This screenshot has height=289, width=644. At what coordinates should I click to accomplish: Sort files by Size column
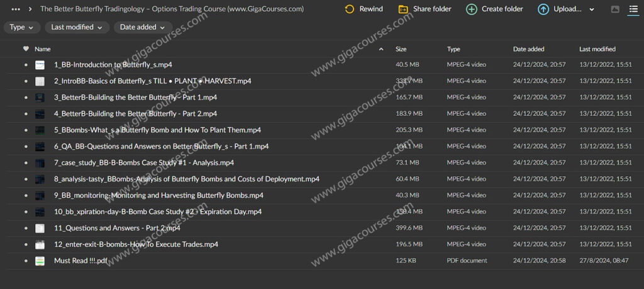point(401,48)
